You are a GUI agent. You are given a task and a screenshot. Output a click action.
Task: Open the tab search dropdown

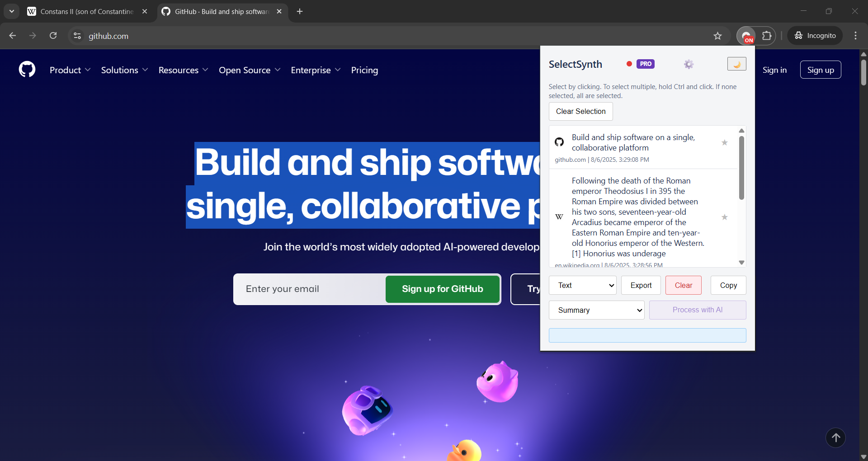click(12, 11)
